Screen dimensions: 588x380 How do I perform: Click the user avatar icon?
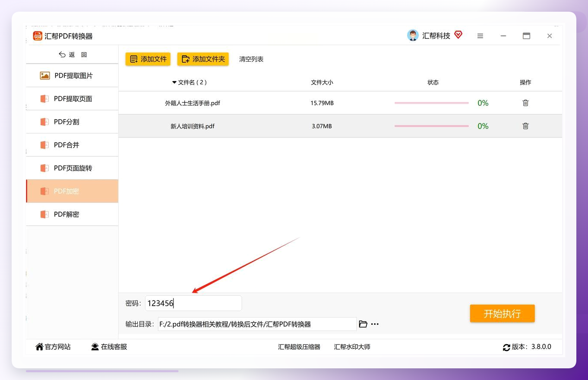413,35
